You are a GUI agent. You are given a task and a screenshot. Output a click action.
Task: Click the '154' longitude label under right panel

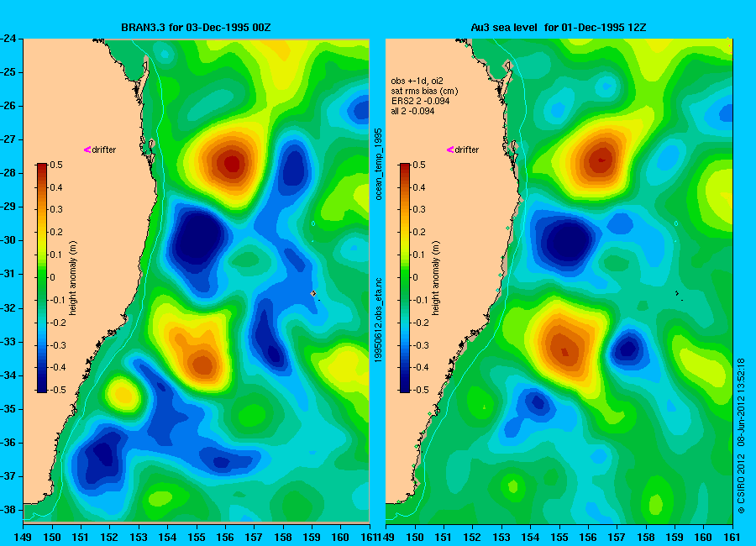pos(530,537)
